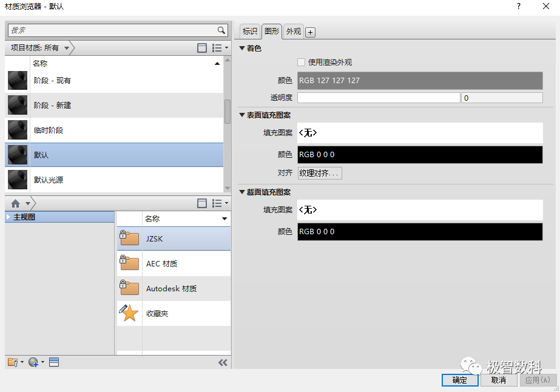Toggle library panel display icon
The width and height of the screenshot is (560, 392).
point(202,203)
